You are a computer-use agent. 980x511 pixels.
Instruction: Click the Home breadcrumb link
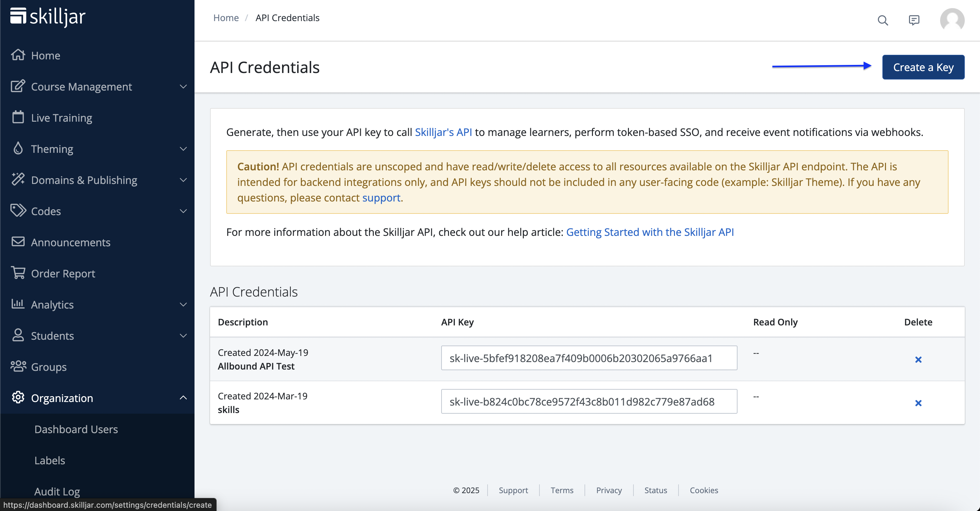(x=226, y=18)
